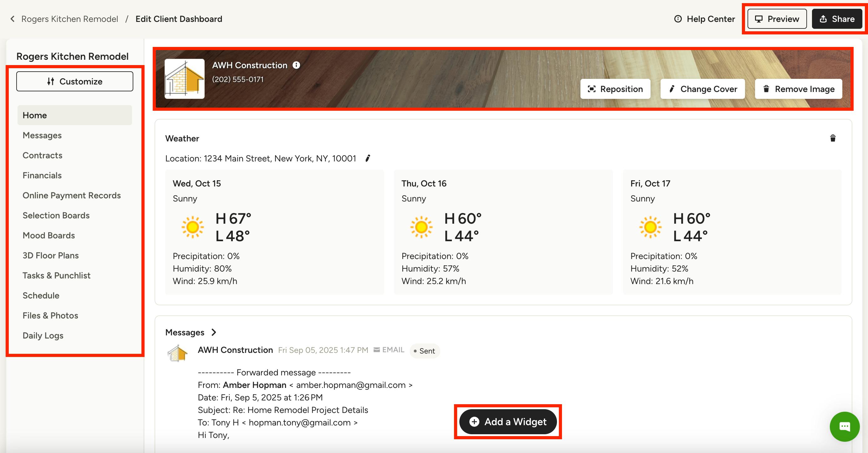This screenshot has width=868, height=453.
Task: Click the back arrow beside Rogers Kitchen Remodel
Action: coord(13,19)
